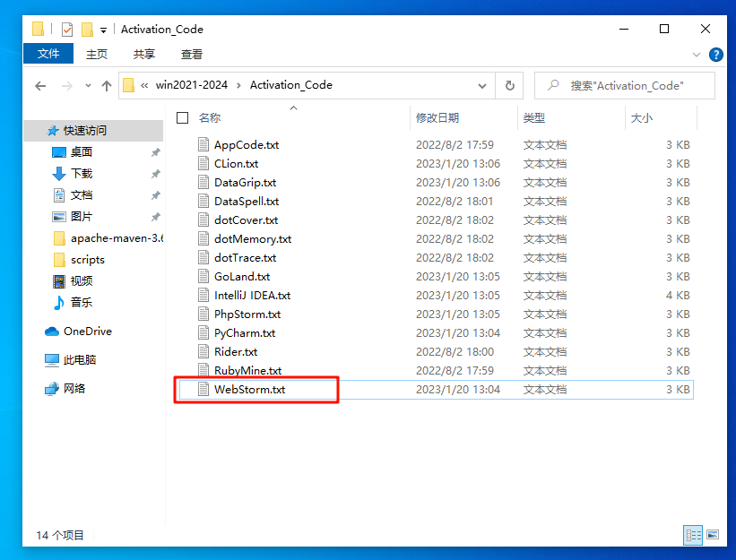Click win2021-2024 in the address bar
This screenshot has height=560, width=736.
192,85
